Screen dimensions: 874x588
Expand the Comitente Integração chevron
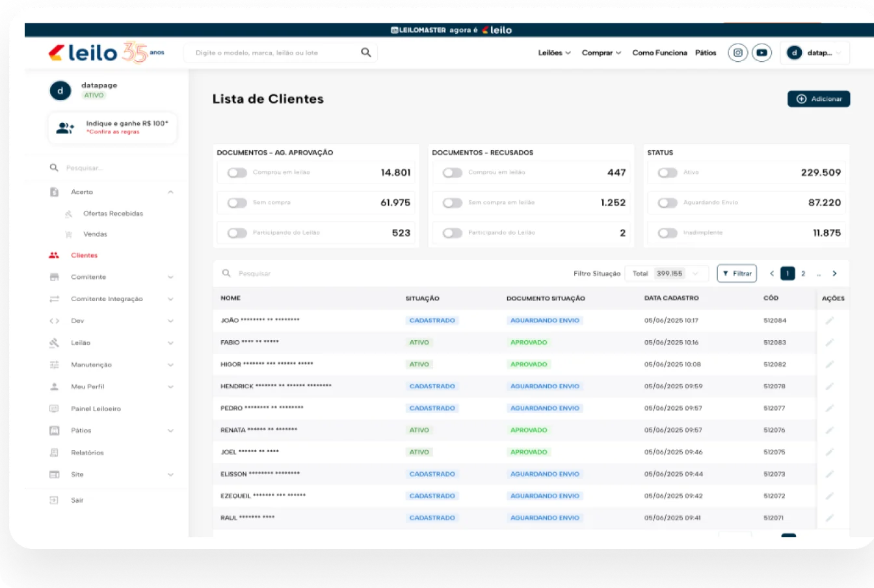[x=170, y=299]
